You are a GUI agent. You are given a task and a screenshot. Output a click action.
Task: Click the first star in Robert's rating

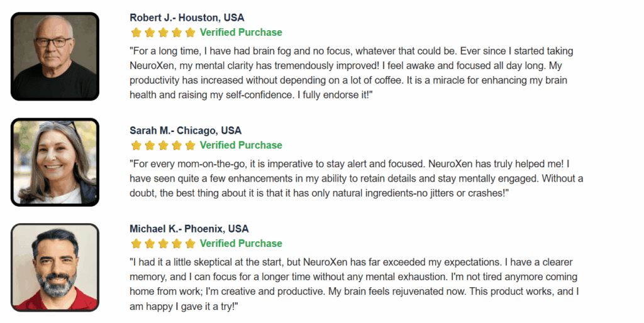[x=136, y=33]
